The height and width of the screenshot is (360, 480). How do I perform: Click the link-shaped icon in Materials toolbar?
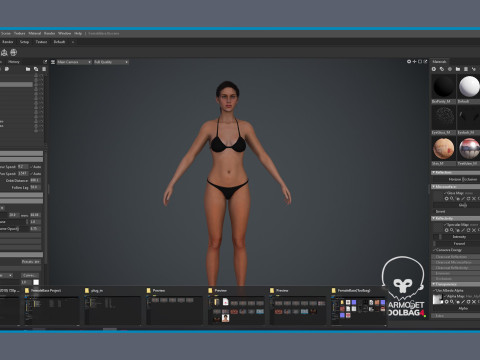point(442,69)
